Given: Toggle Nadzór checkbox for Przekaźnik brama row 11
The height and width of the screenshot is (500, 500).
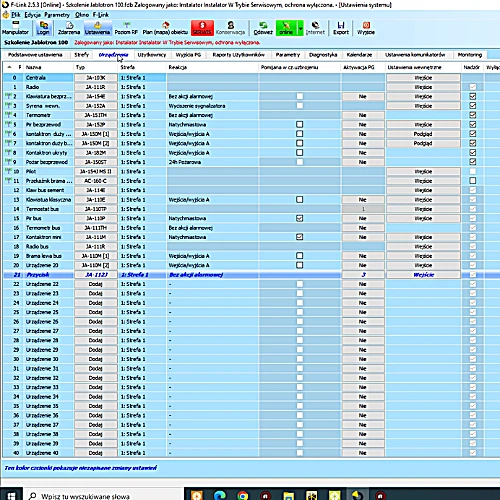Looking at the screenshot, I should 473,181.
